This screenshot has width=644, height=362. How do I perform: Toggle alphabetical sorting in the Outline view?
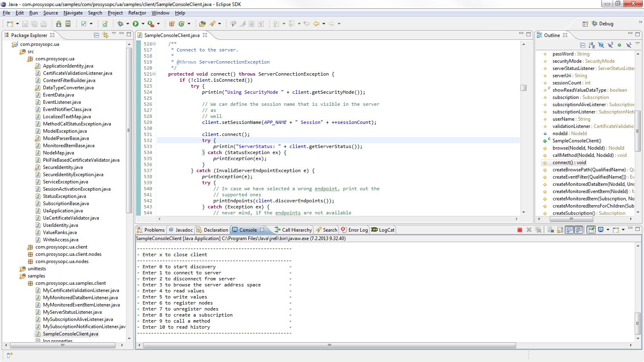[x=592, y=45]
